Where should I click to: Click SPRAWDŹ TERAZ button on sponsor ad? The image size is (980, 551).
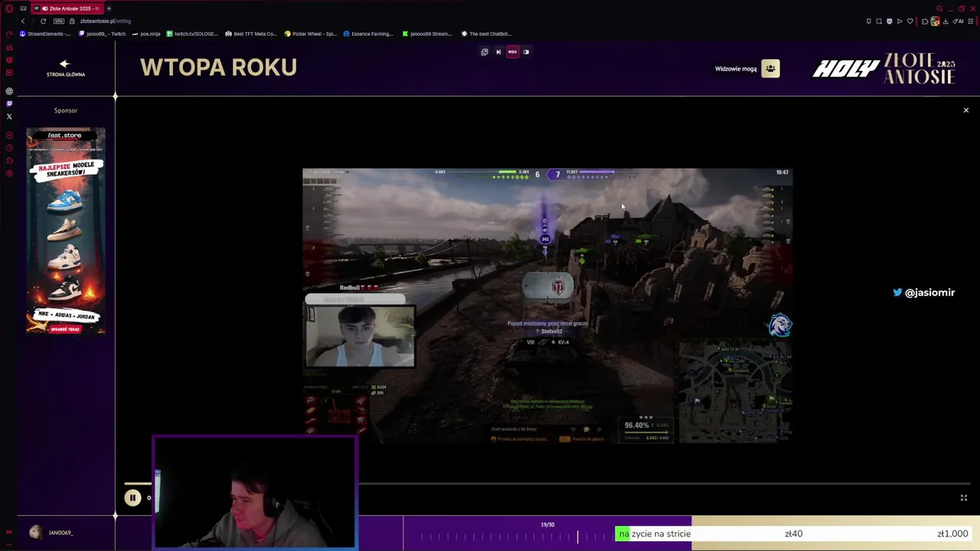65,329
